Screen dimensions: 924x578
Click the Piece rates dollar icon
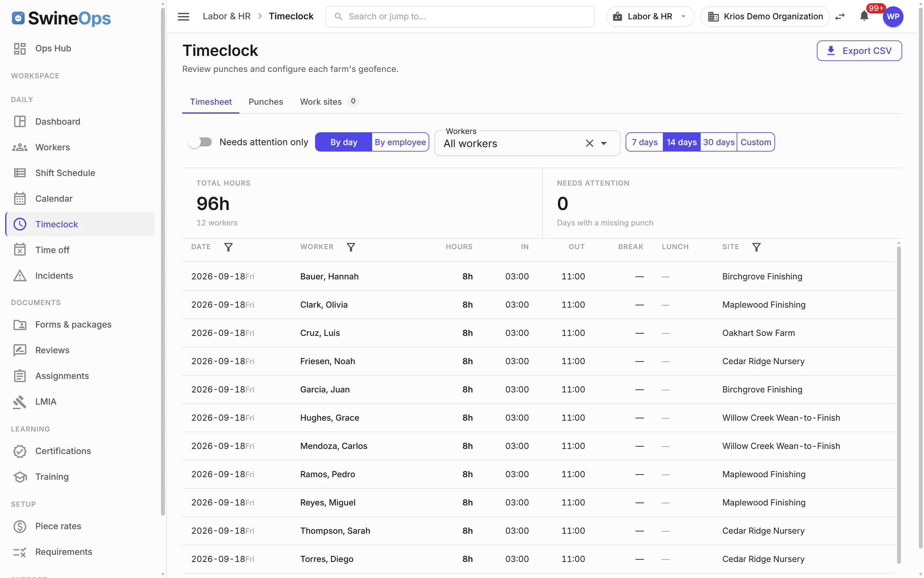click(20, 526)
